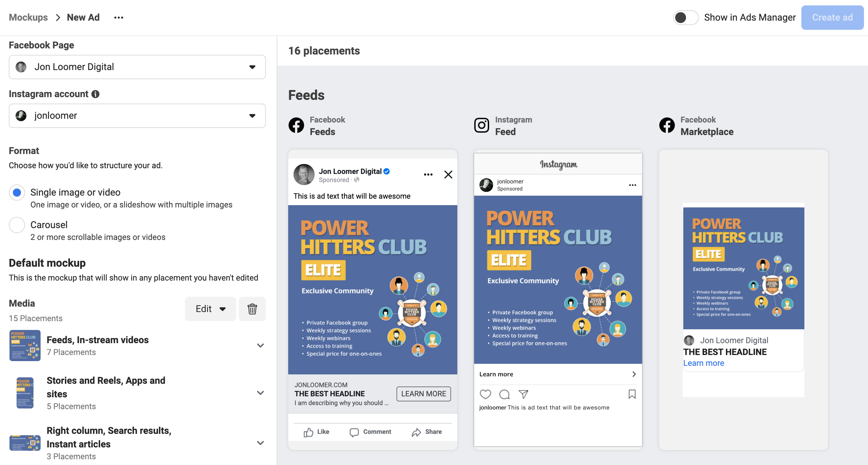Image resolution: width=868 pixels, height=465 pixels.
Task: Click the Right column media thumbnail
Action: tap(25, 443)
